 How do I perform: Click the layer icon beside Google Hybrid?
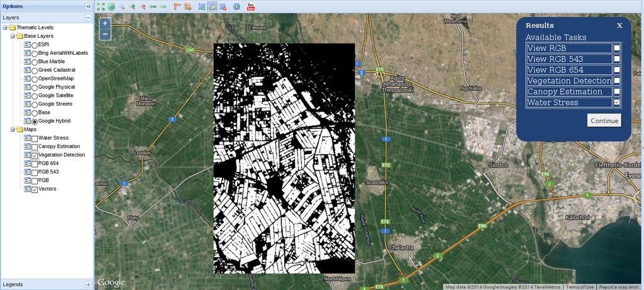[28, 121]
